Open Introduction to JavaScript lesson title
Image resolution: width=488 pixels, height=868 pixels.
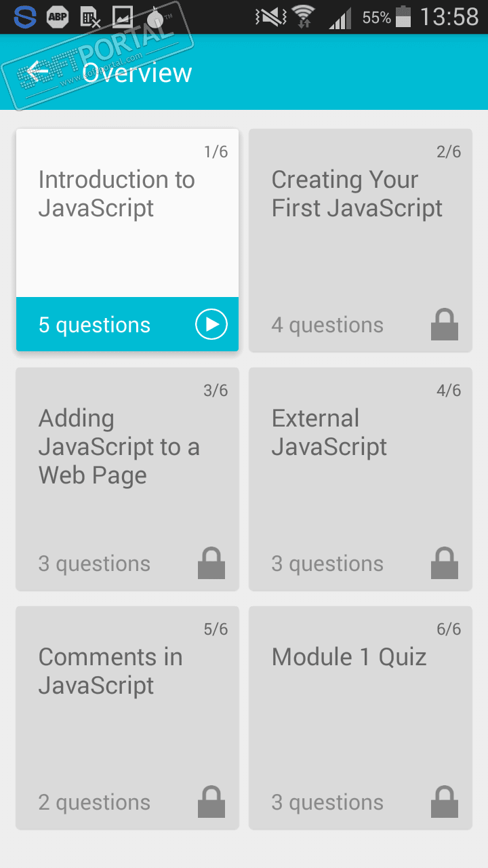point(117,194)
